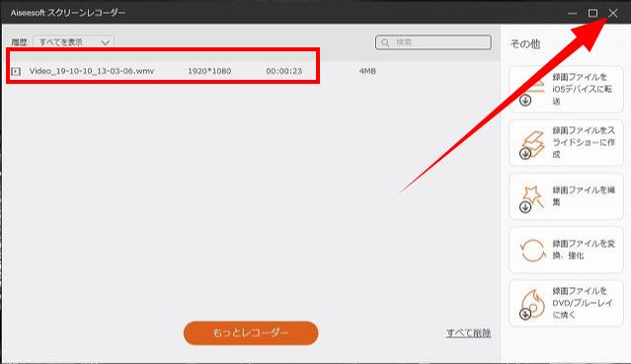Viewport: 631px width, 364px height.
Task: Click the circular arrows convert icon
Action: [x=533, y=251]
